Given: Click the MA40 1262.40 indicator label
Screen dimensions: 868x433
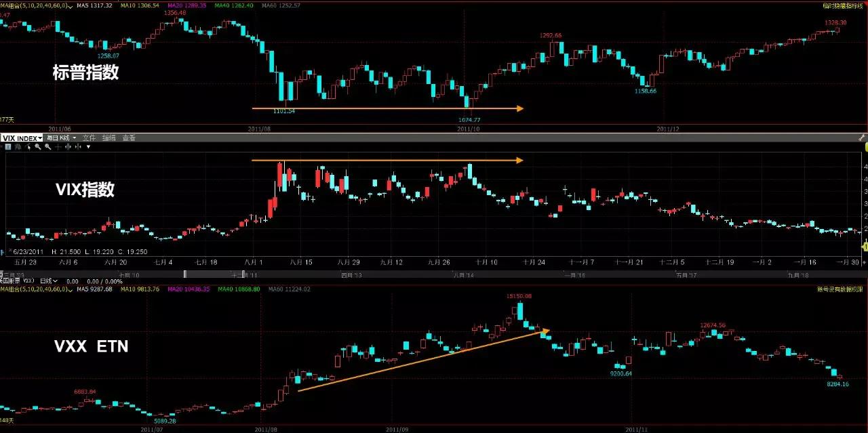Looking at the screenshot, I should [233, 5].
